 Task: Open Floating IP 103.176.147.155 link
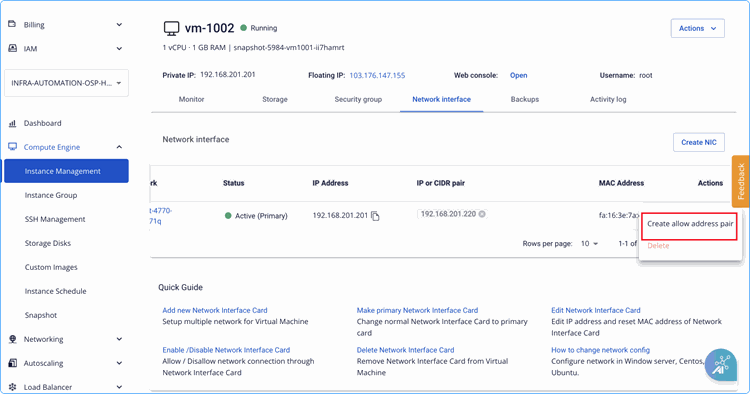(x=377, y=76)
